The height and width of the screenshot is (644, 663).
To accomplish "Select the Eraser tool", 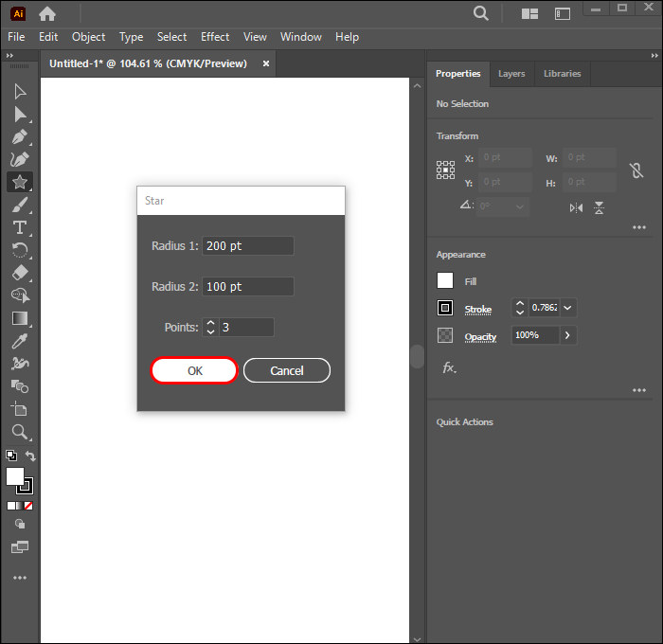I will click(x=20, y=273).
